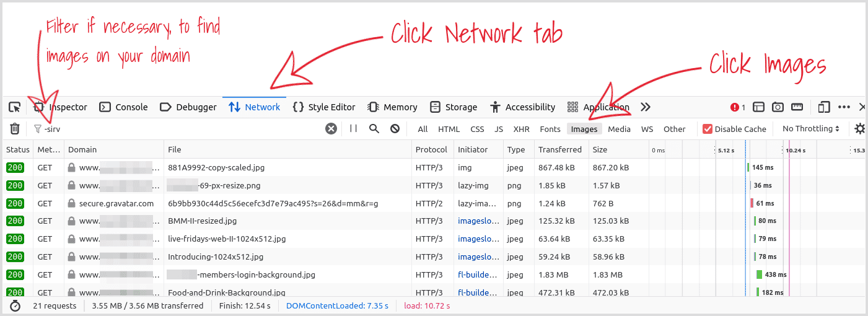Screen dimensions: 868x316
Task: Open the network search magnifier
Action: click(374, 129)
